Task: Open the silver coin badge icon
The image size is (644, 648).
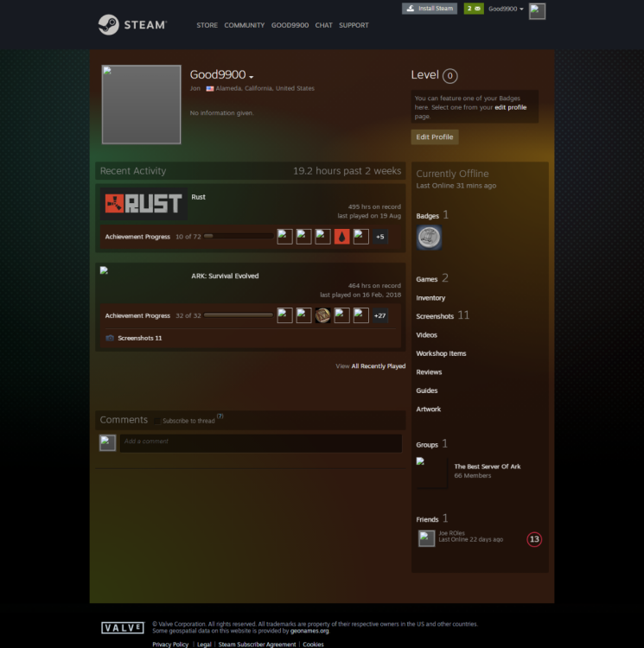Action: [429, 238]
